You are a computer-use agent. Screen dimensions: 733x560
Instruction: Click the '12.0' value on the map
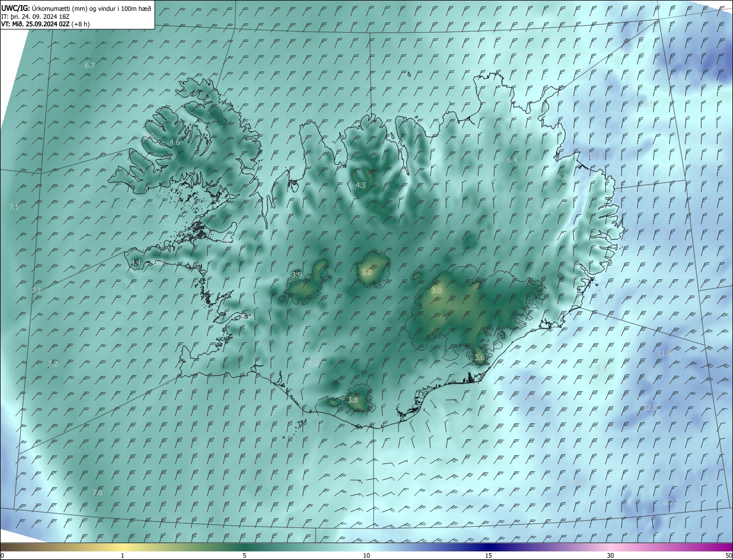pyautogui.click(x=651, y=407)
